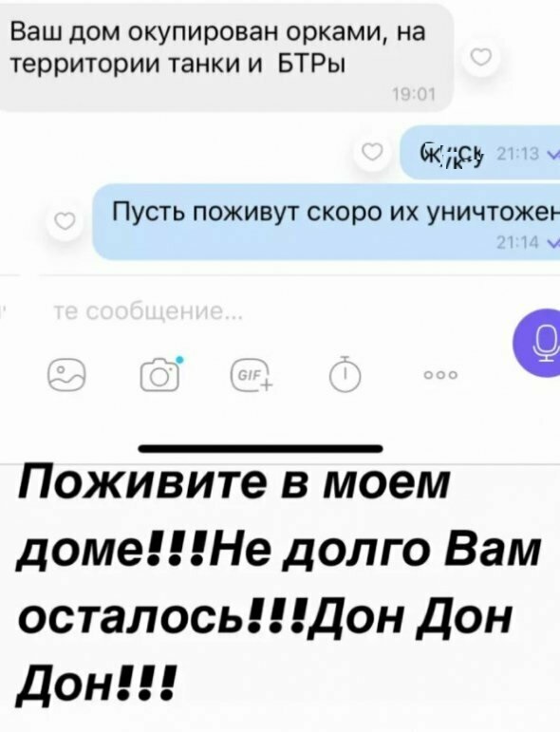
Task: Like the 19:01 message about tanks
Action: coord(481,58)
